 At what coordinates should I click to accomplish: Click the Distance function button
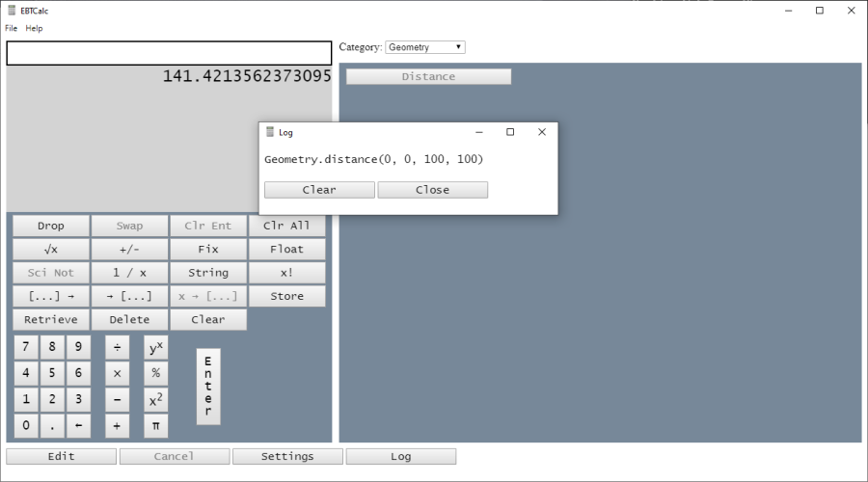[428, 77]
